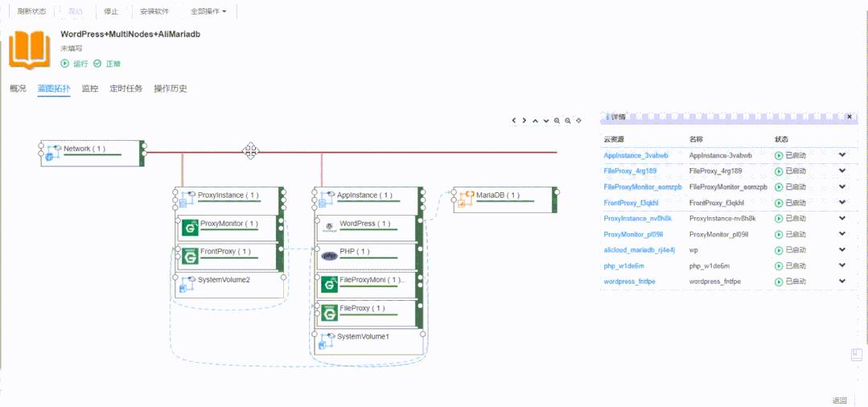Image resolution: width=868 pixels, height=407 pixels.
Task: Open the alicloud_mariadb_rj4e4j resource link
Action: (639, 249)
